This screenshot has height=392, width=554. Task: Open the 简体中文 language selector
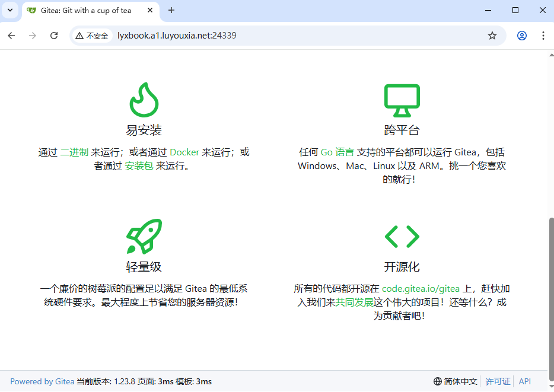click(455, 381)
